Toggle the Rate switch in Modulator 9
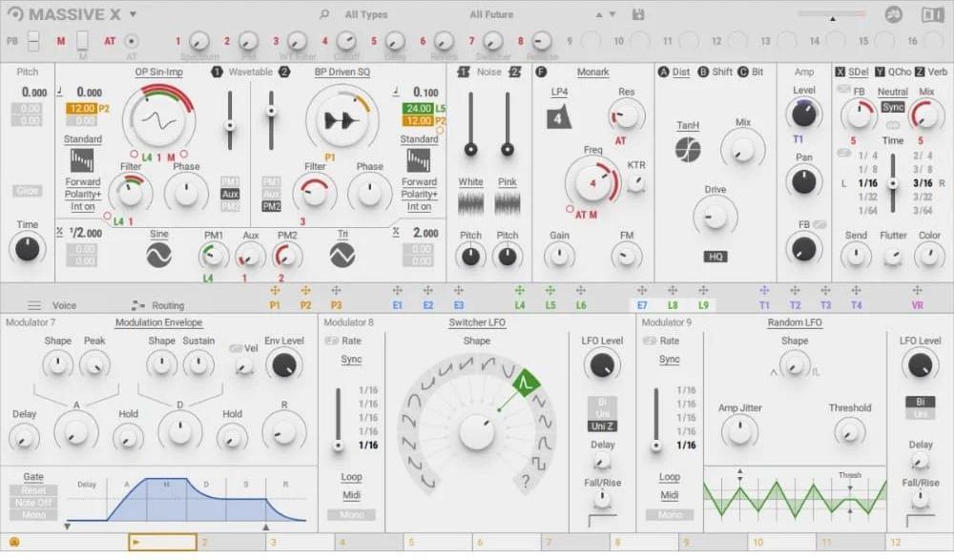This screenshot has height=560, width=954. point(650,341)
